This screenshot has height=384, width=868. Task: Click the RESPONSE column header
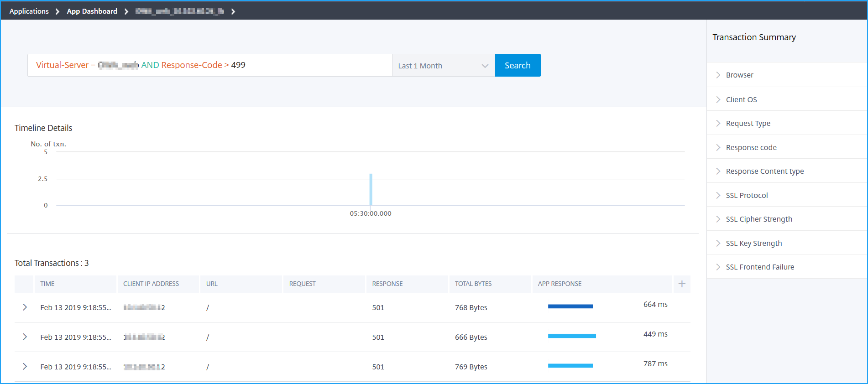(407, 284)
